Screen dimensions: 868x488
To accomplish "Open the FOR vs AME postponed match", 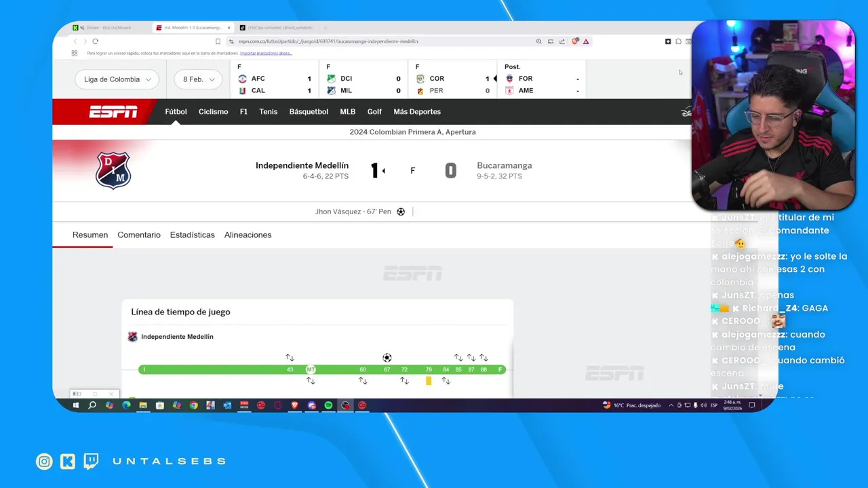I will (542, 79).
